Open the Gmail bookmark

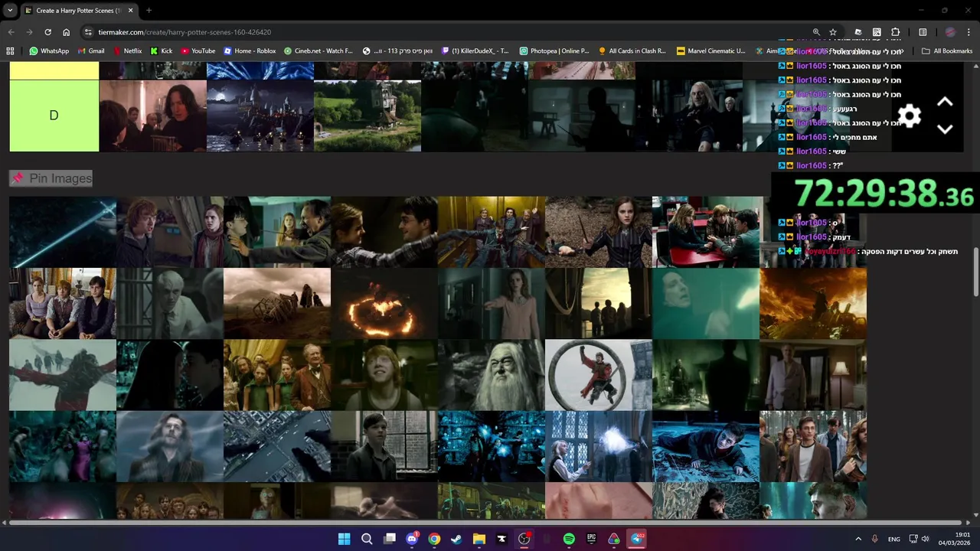click(91, 51)
